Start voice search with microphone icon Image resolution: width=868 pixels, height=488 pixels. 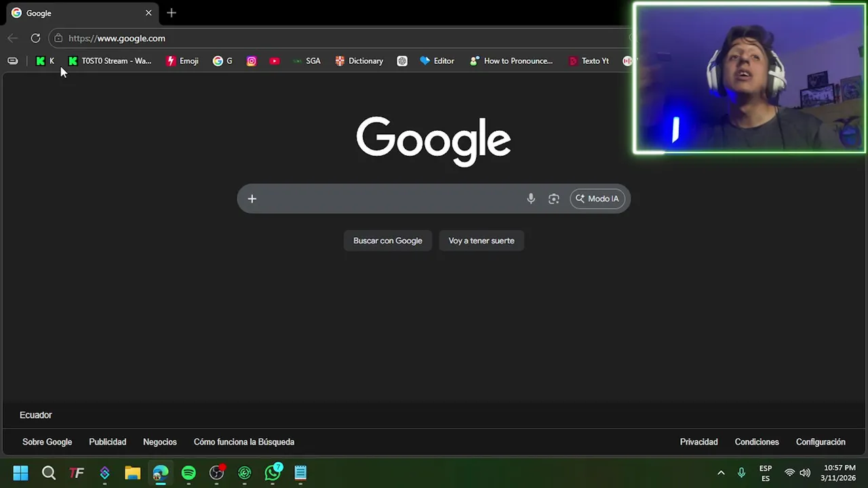[x=531, y=199]
